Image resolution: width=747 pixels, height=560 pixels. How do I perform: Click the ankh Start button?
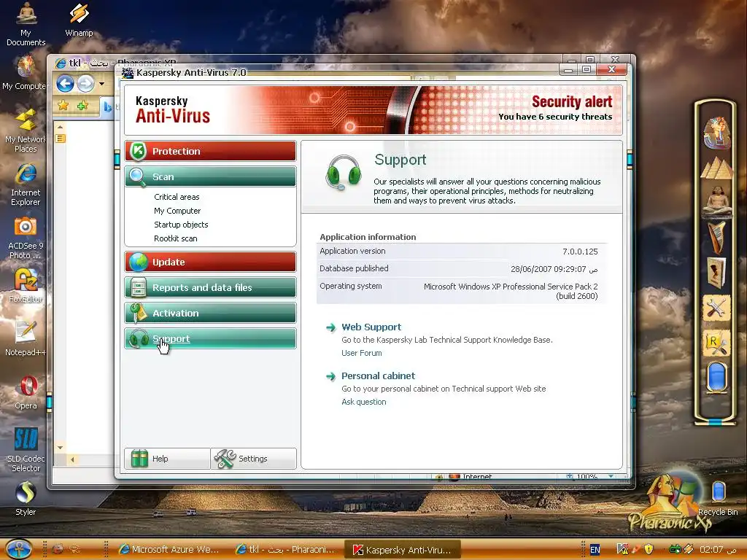coord(18,549)
